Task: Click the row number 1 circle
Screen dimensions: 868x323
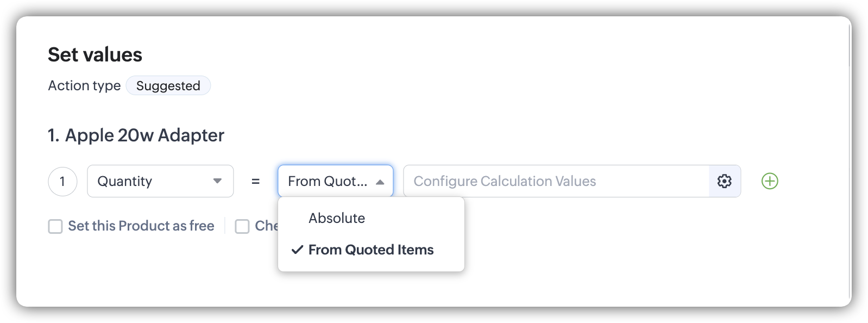Action: point(62,181)
